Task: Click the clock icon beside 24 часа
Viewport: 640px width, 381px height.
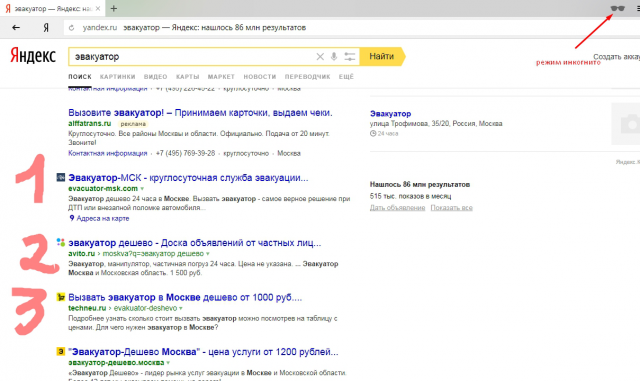Action: click(x=373, y=134)
